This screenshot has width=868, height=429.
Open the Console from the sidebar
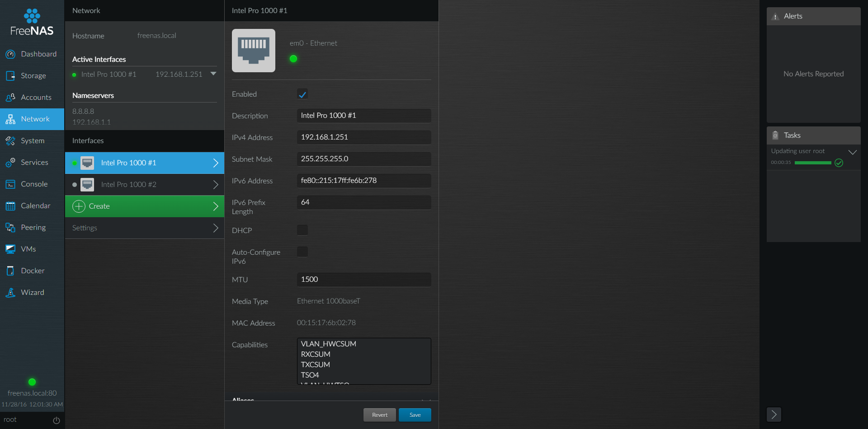click(x=34, y=184)
